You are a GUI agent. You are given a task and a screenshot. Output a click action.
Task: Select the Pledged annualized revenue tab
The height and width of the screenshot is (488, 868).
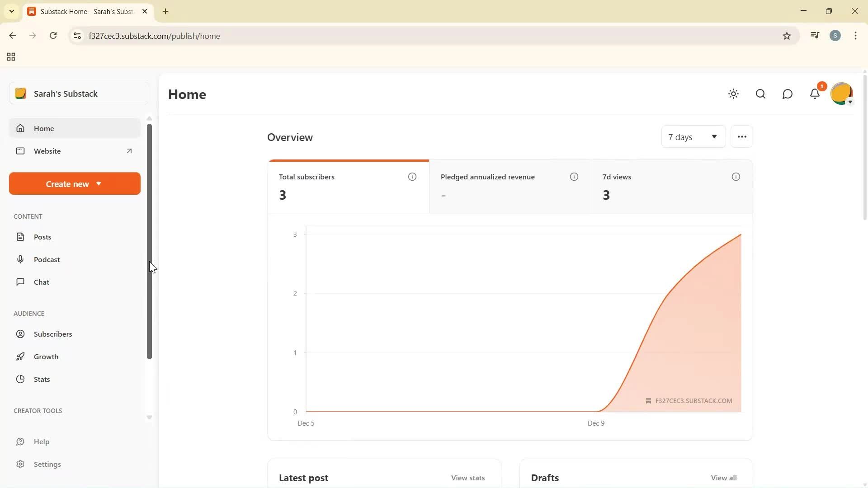click(509, 186)
